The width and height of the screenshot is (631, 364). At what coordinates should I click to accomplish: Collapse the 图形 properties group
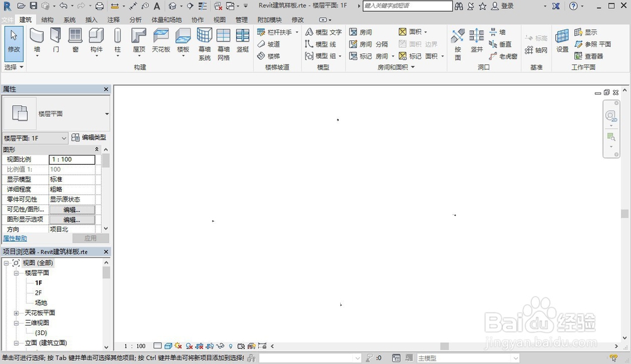97,150
